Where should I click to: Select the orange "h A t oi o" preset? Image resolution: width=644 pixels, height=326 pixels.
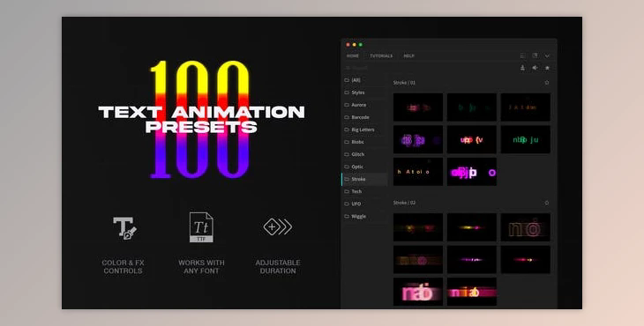[x=418, y=172]
